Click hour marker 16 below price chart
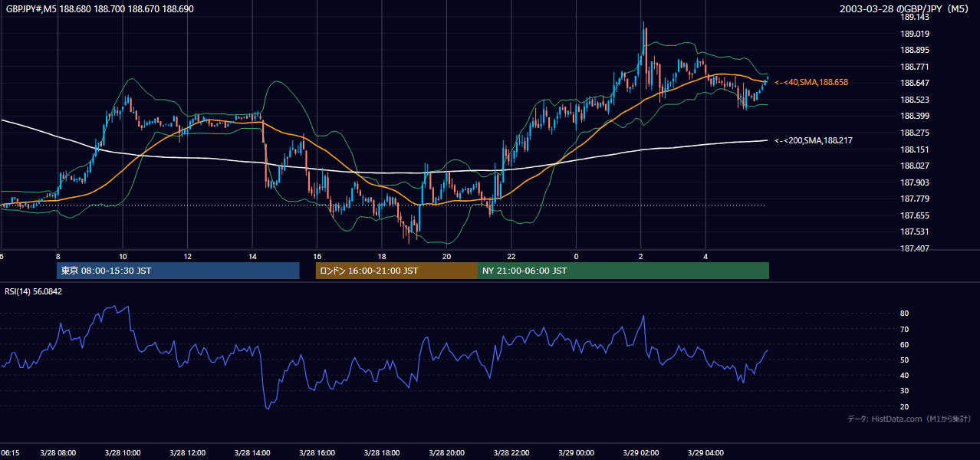980x460 pixels. [x=317, y=256]
